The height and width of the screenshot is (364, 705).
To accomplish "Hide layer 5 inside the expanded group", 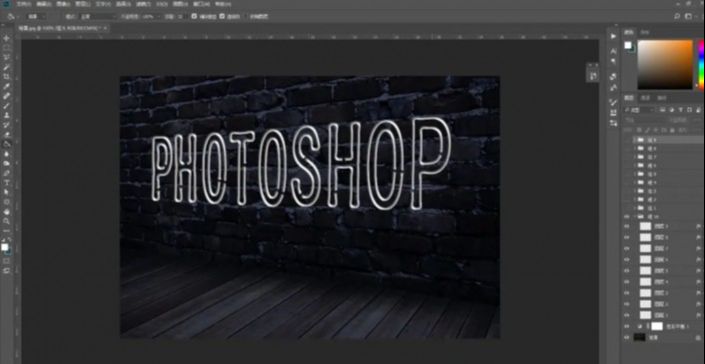I will [x=627, y=271].
